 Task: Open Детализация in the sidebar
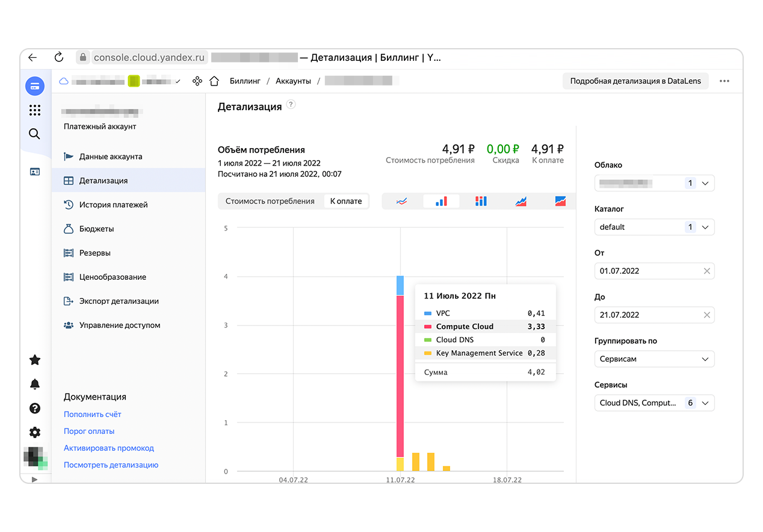pyautogui.click(x=128, y=181)
